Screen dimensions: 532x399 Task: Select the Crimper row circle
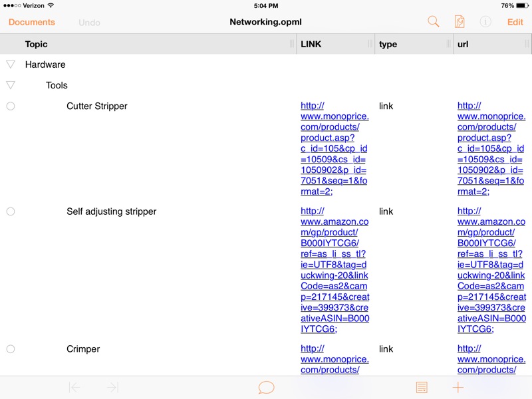point(11,348)
